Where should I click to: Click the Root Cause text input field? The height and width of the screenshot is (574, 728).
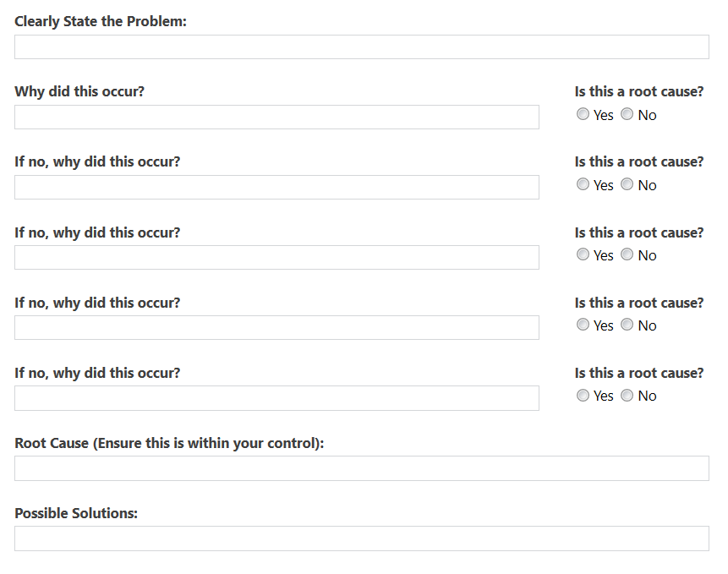362,468
